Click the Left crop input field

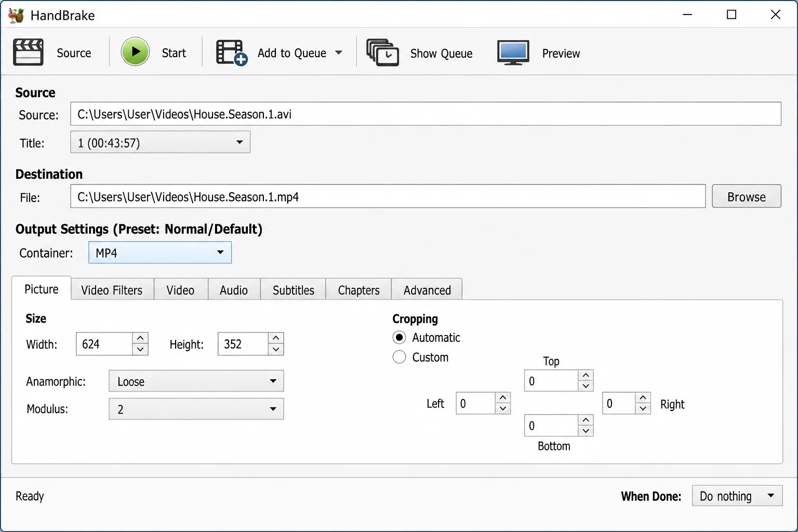[476, 403]
